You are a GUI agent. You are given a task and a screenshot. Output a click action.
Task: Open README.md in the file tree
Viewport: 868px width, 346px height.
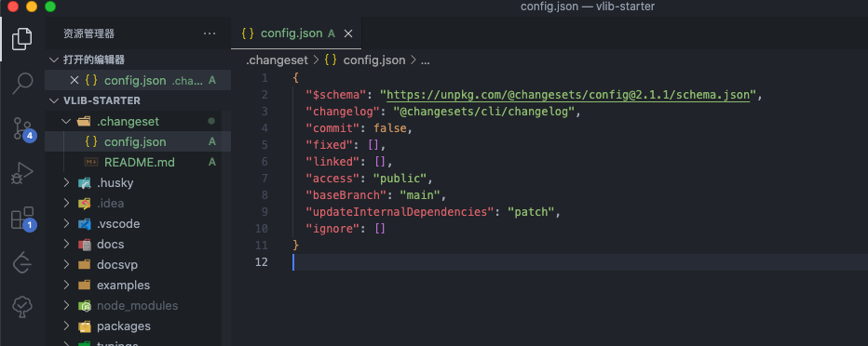tap(138, 163)
